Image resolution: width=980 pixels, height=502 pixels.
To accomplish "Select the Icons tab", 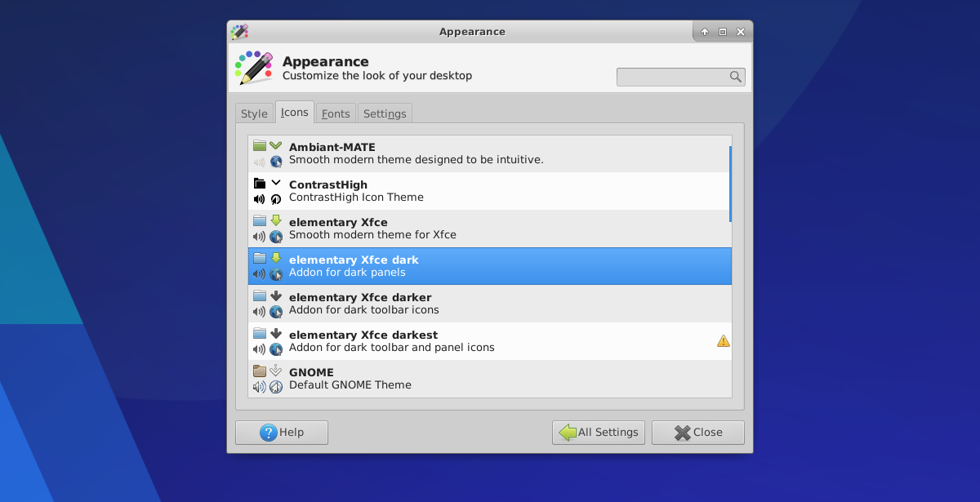I will point(295,113).
